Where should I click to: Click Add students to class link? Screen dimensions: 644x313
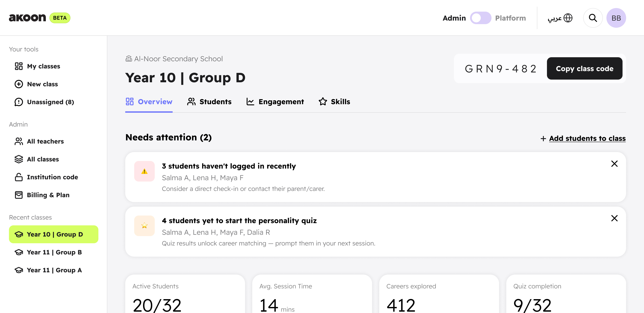[583, 138]
